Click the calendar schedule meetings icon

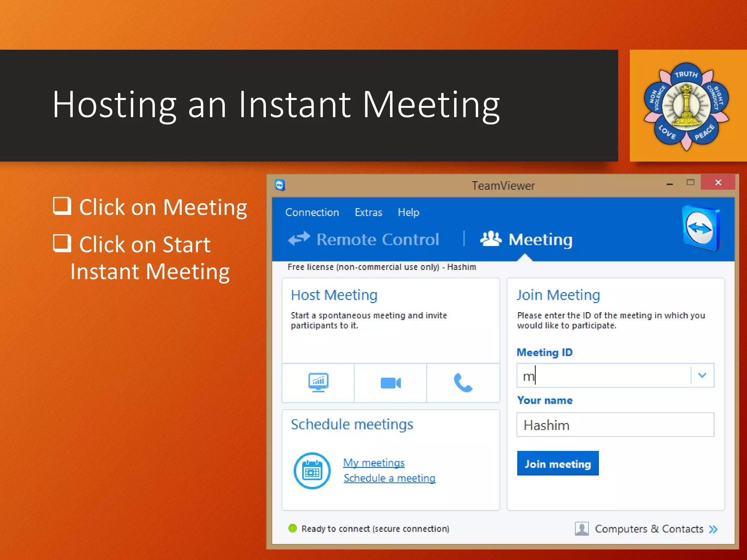312,471
